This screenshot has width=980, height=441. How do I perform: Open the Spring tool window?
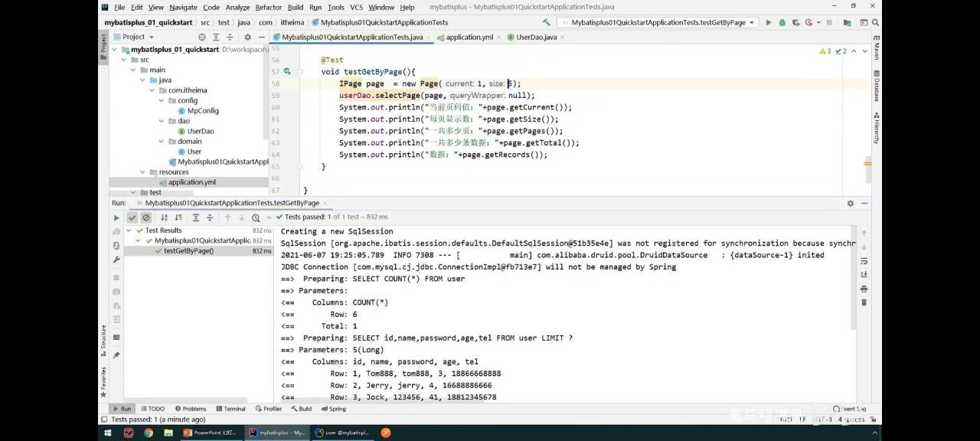333,409
